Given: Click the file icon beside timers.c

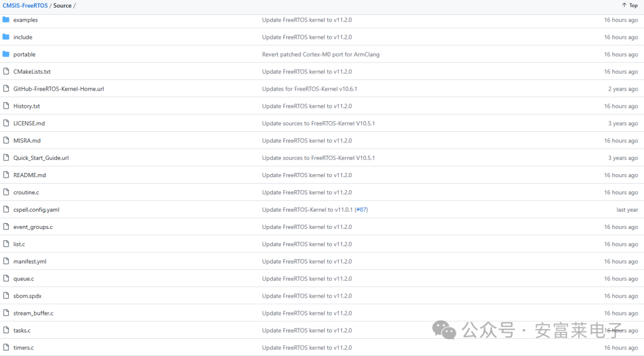Looking at the screenshot, I should [6, 347].
